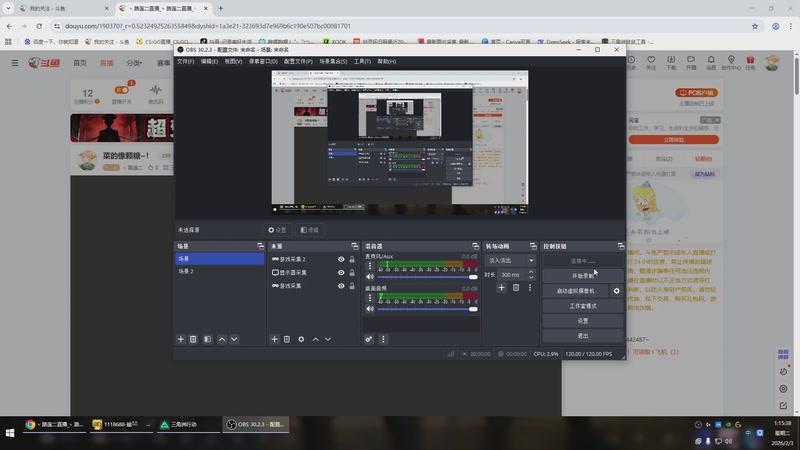Open 场景集合(S) menu in OBS

[333, 61]
